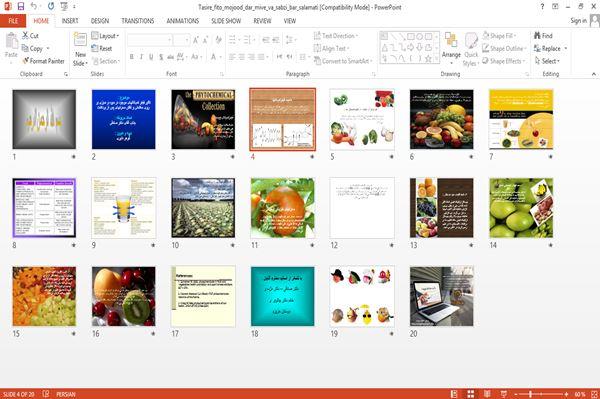Click Increase Font Size icon
Viewport: 600px width, 399px height.
(196, 40)
